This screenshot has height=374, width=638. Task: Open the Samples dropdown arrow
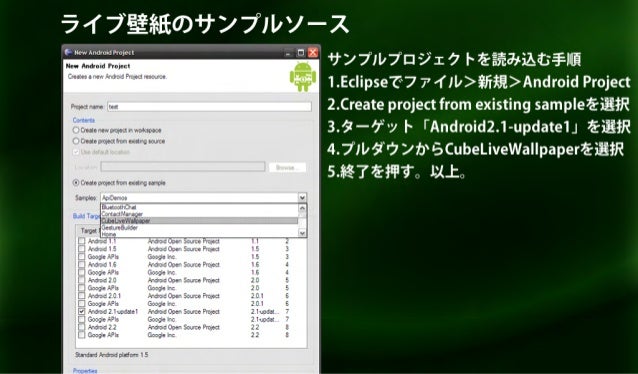[302, 198]
